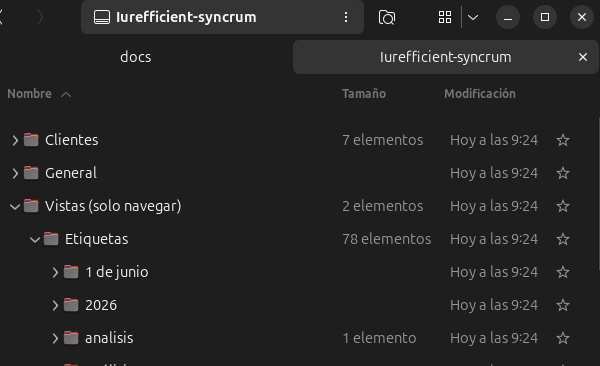Click '1 elemento' size of analisis

click(379, 338)
